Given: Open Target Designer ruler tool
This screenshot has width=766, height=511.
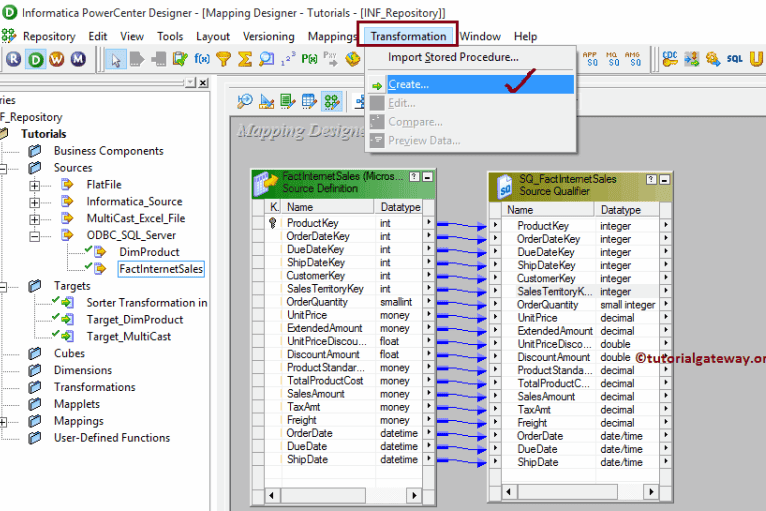Looking at the screenshot, I should click(x=266, y=101).
